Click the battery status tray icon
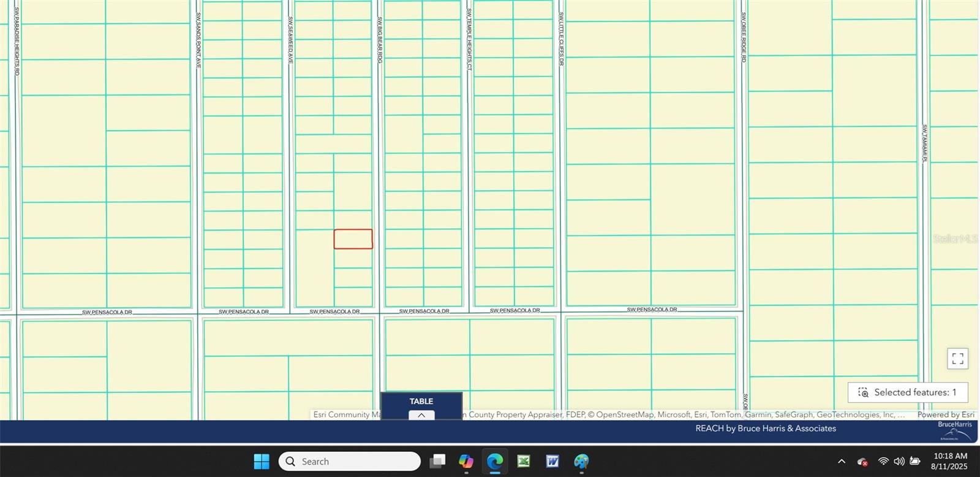This screenshot has height=477, width=980. [915, 462]
